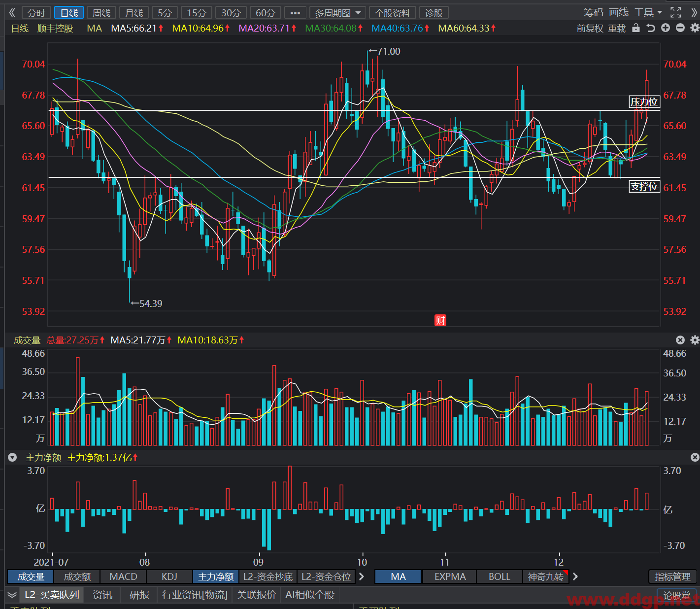Enter fullscreen chart mode via arrows icon
The image size is (700, 609).
tap(676, 13)
